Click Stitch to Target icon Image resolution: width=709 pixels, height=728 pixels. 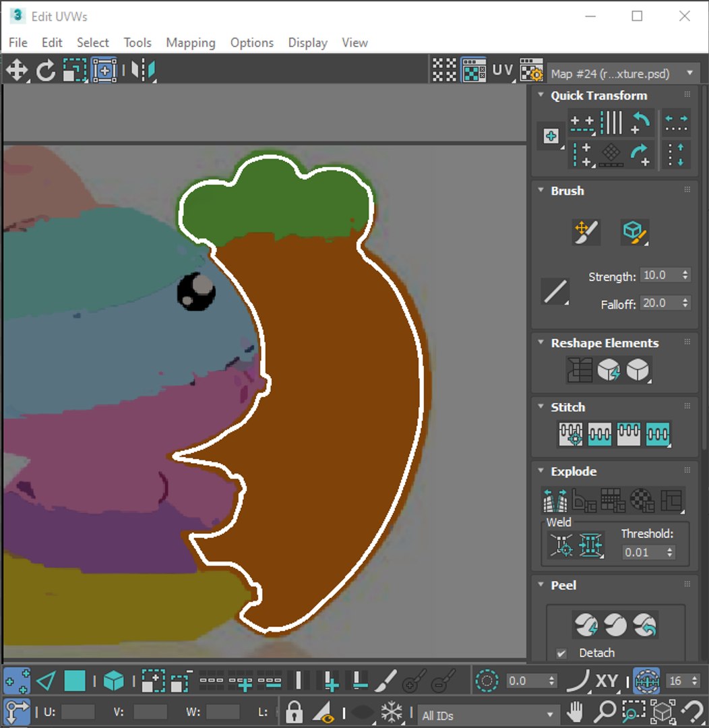571,434
